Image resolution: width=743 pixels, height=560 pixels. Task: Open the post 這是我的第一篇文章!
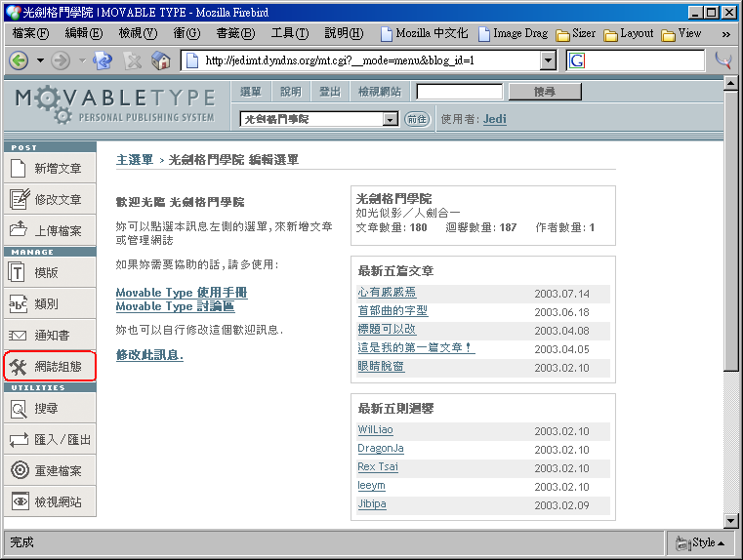pos(417,348)
